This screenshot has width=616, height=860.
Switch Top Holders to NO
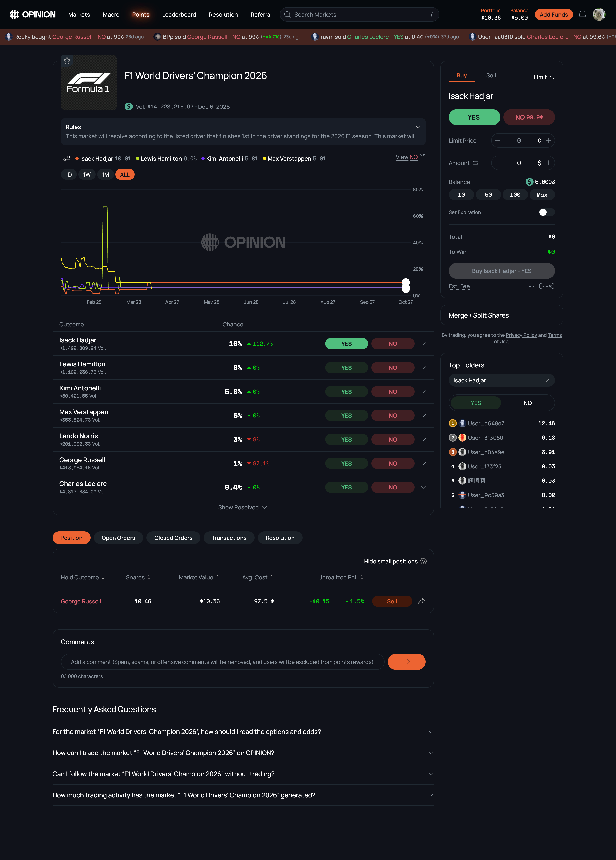(527, 403)
